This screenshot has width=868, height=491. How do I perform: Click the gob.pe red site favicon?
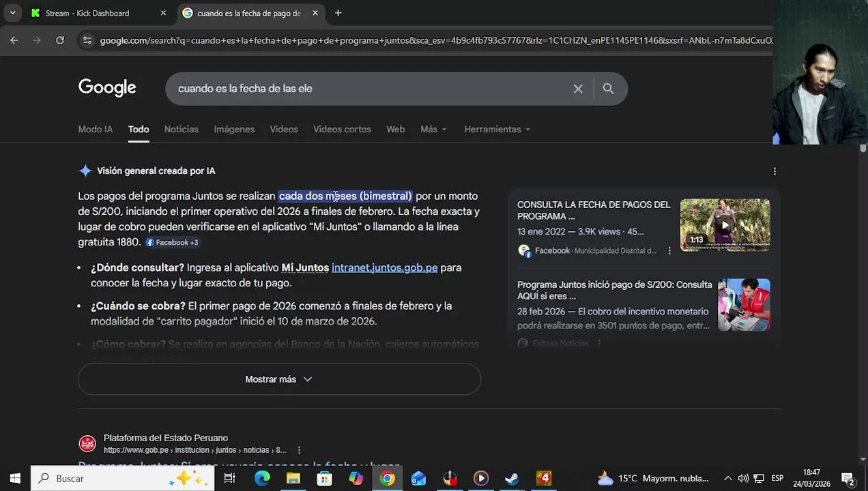point(87,444)
